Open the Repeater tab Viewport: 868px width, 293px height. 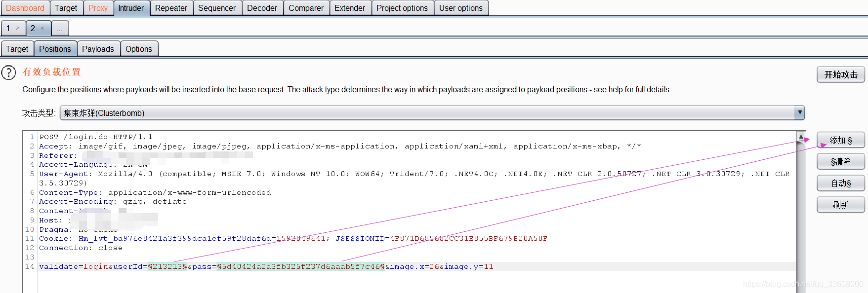pyautogui.click(x=171, y=8)
